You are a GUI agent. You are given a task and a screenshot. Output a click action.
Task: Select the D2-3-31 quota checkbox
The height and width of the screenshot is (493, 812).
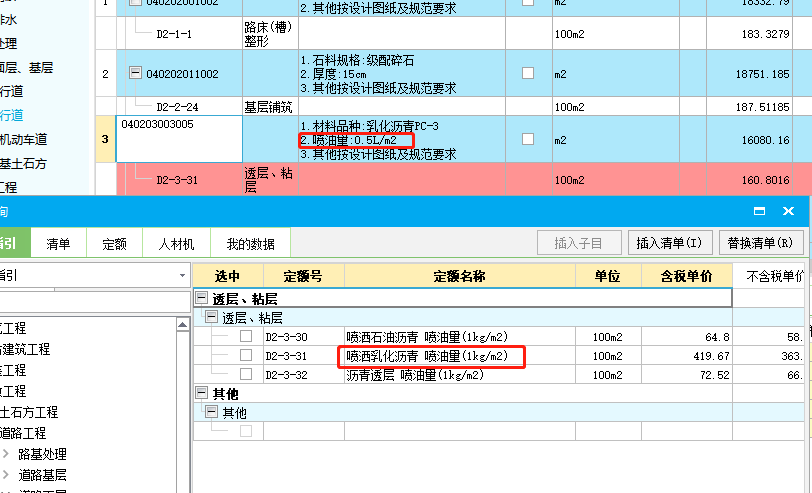tap(246, 355)
